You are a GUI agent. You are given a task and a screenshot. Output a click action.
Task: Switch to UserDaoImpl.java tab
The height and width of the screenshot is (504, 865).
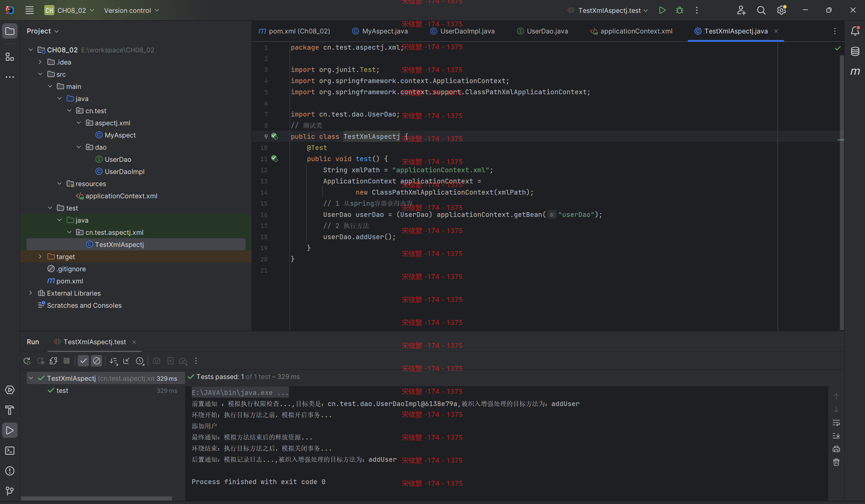click(462, 31)
